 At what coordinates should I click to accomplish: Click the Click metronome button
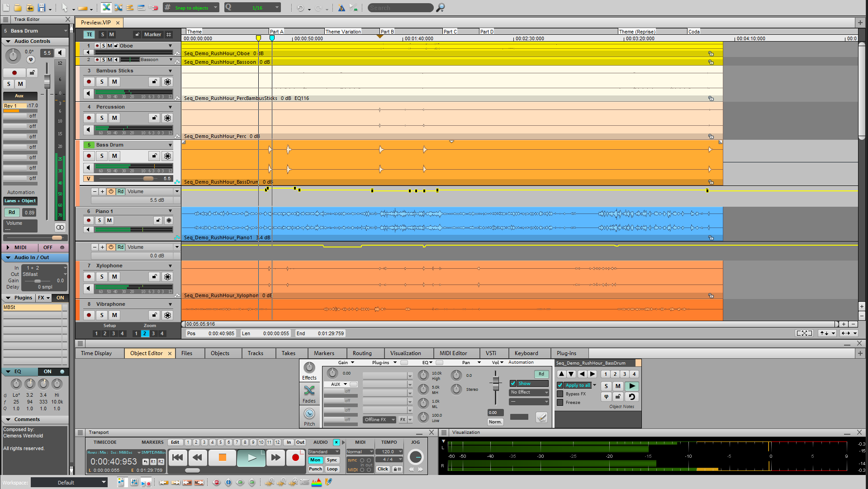pyautogui.click(x=383, y=469)
